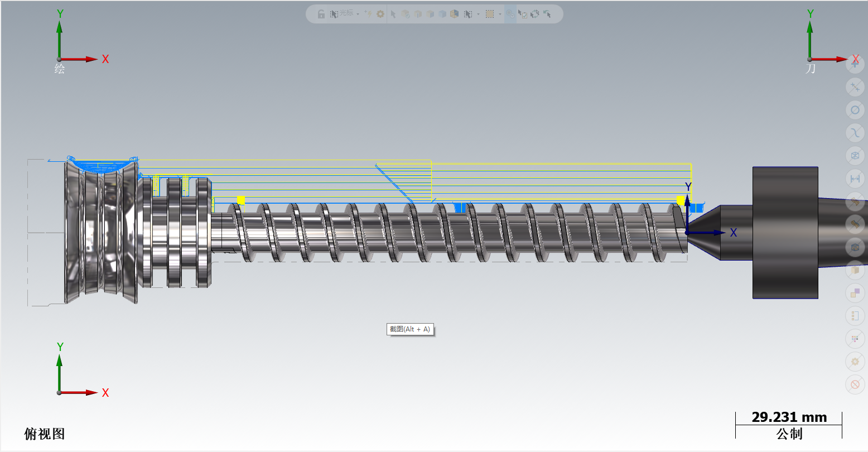Viewport: 868px width, 452px height.
Task: Click the 截图(Alt + A) tooltip
Action: (x=410, y=329)
